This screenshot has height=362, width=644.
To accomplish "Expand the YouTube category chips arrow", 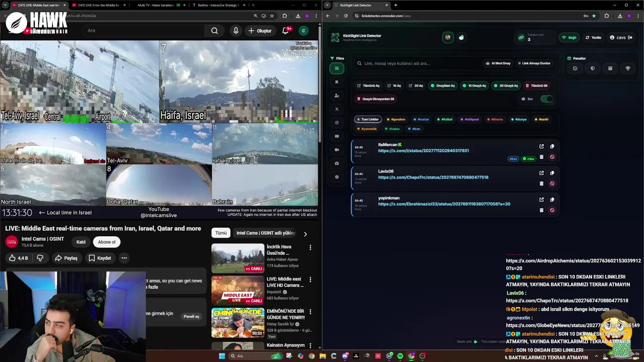I will pyautogui.click(x=305, y=234).
